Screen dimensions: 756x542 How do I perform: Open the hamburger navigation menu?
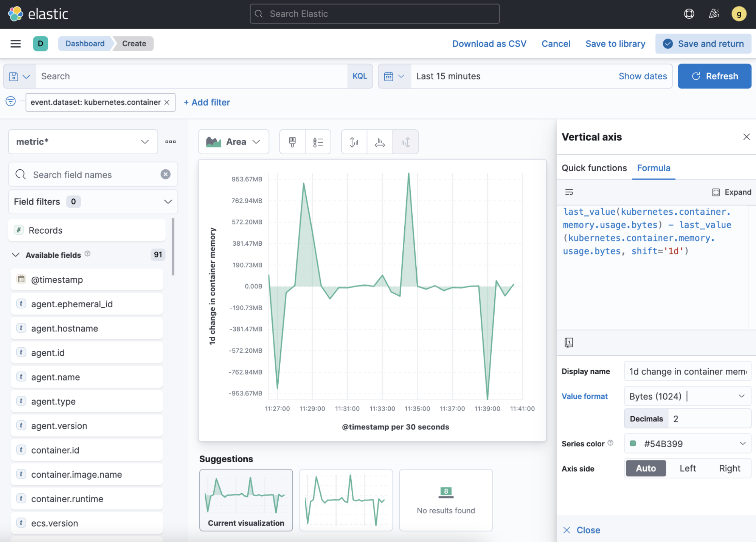(16, 43)
